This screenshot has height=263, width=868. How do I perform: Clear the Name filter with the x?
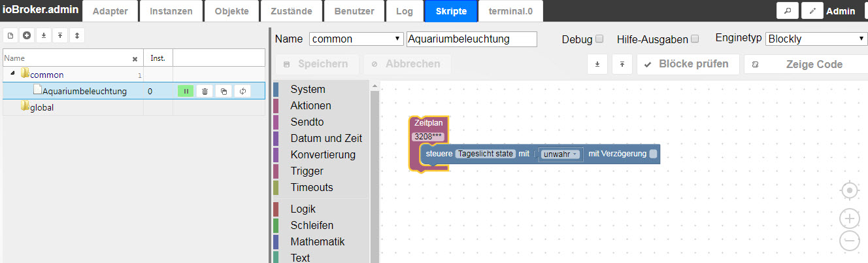pyautogui.click(x=135, y=59)
